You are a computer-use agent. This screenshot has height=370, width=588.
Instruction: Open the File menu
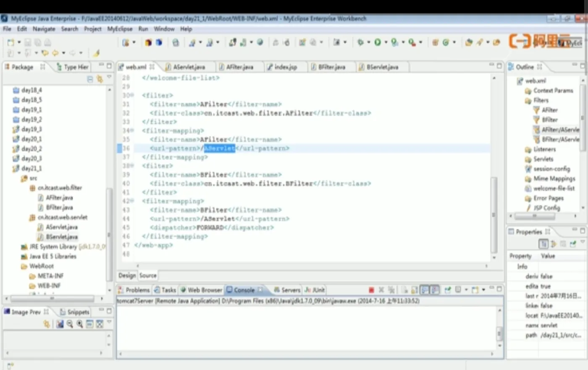tap(7, 29)
